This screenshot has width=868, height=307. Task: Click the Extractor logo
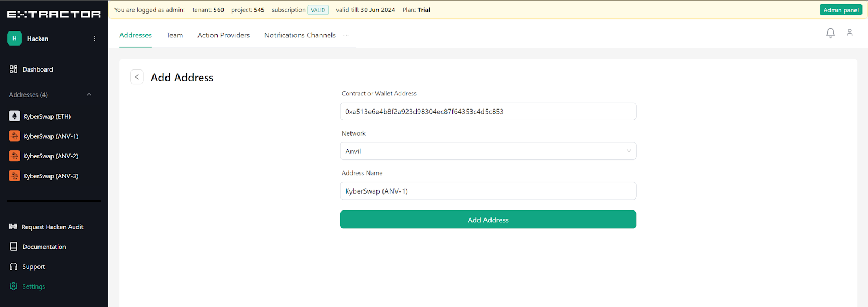point(54,14)
